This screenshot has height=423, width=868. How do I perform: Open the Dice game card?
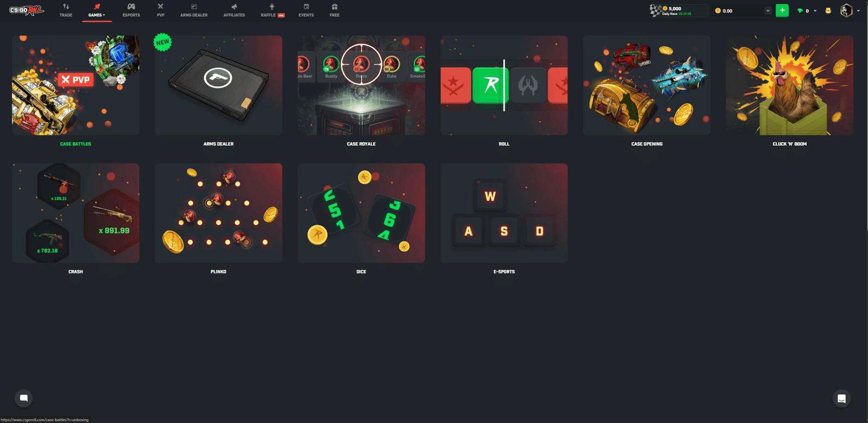(361, 213)
